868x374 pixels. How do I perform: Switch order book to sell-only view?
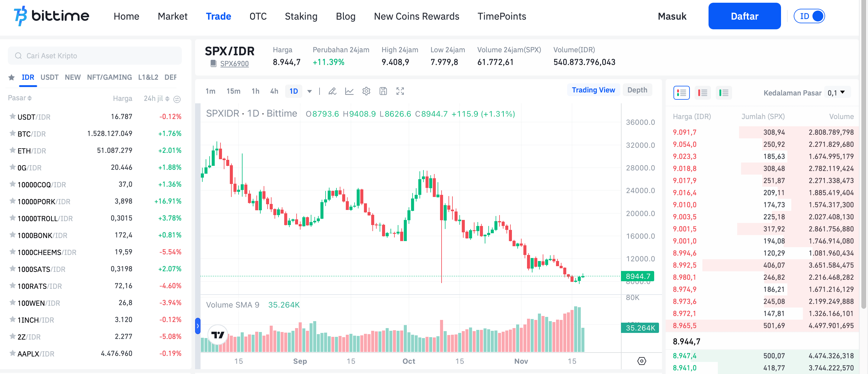pos(702,93)
